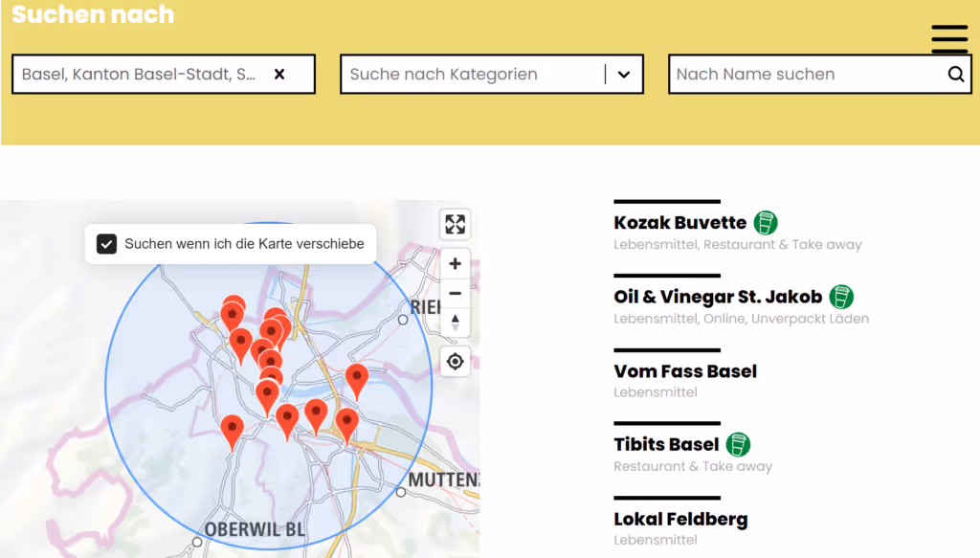
Task: Zoom in on the map
Action: 455,264
